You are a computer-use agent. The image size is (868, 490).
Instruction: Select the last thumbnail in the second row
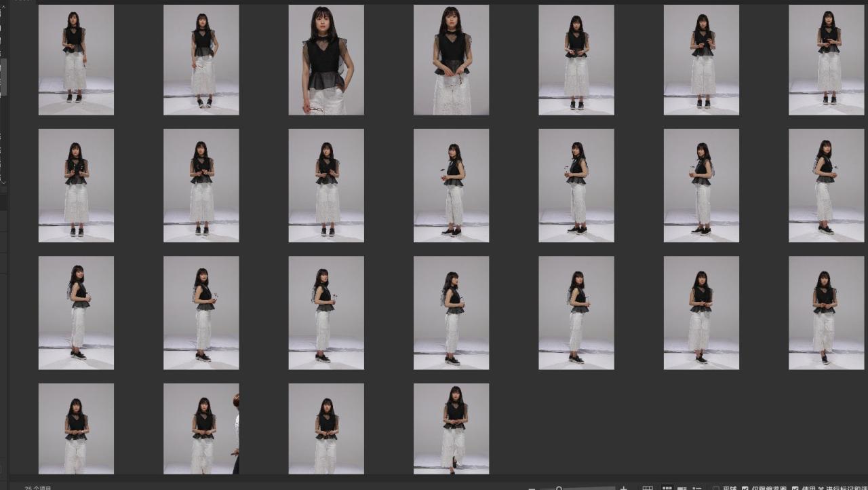pyautogui.click(x=826, y=185)
